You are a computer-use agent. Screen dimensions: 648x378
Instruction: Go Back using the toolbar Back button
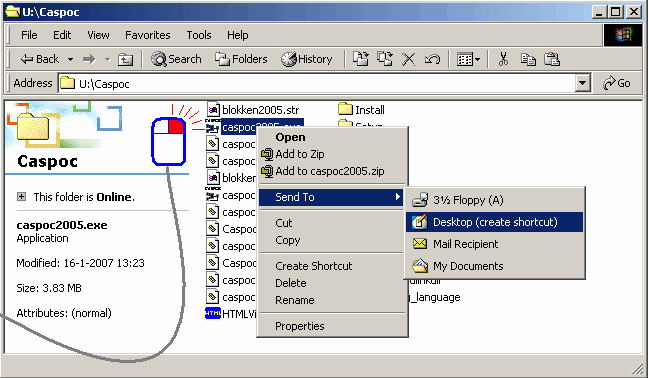click(40, 59)
